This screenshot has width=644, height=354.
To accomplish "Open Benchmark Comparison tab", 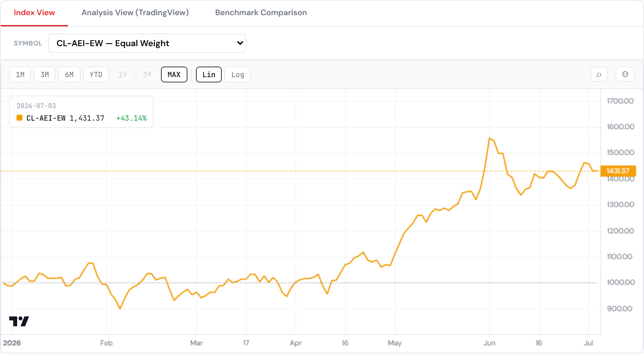I will pyautogui.click(x=261, y=13).
